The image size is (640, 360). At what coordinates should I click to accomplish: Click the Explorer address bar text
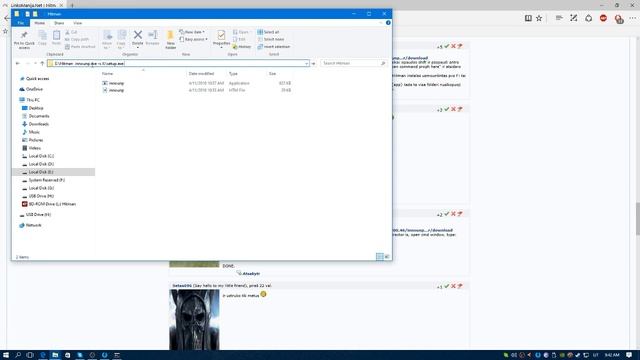89,64
